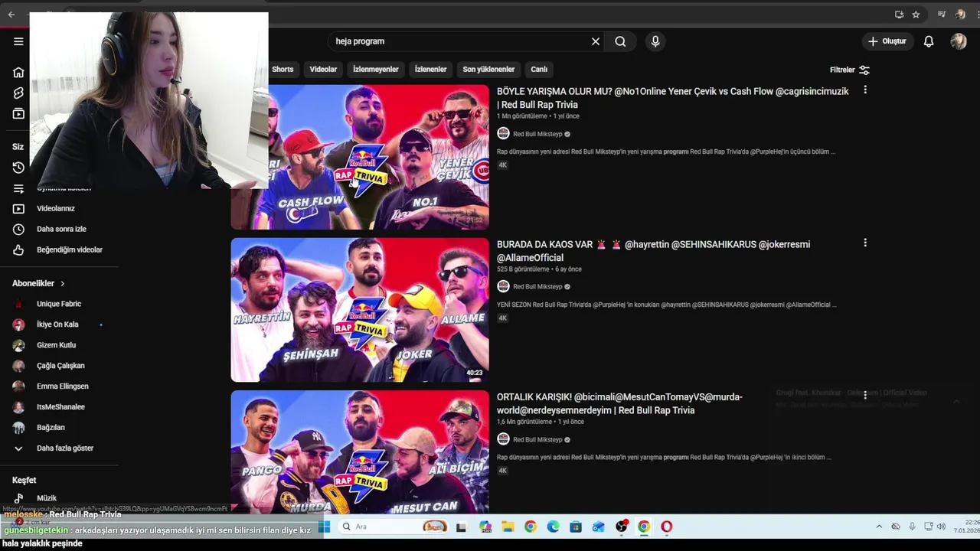
Task: Select the İzlenenler filter chip
Action: 430,69
